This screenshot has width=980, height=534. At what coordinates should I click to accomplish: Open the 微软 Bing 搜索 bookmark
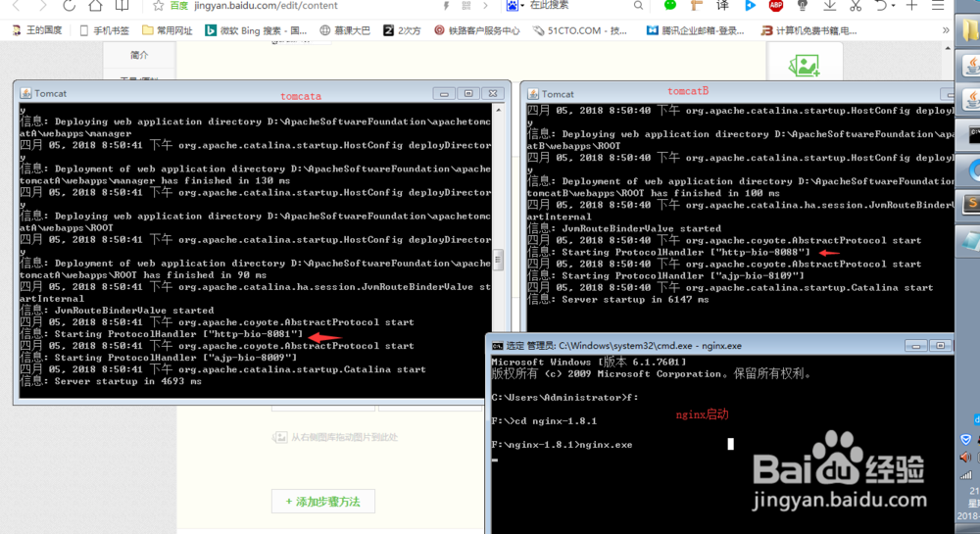256,30
